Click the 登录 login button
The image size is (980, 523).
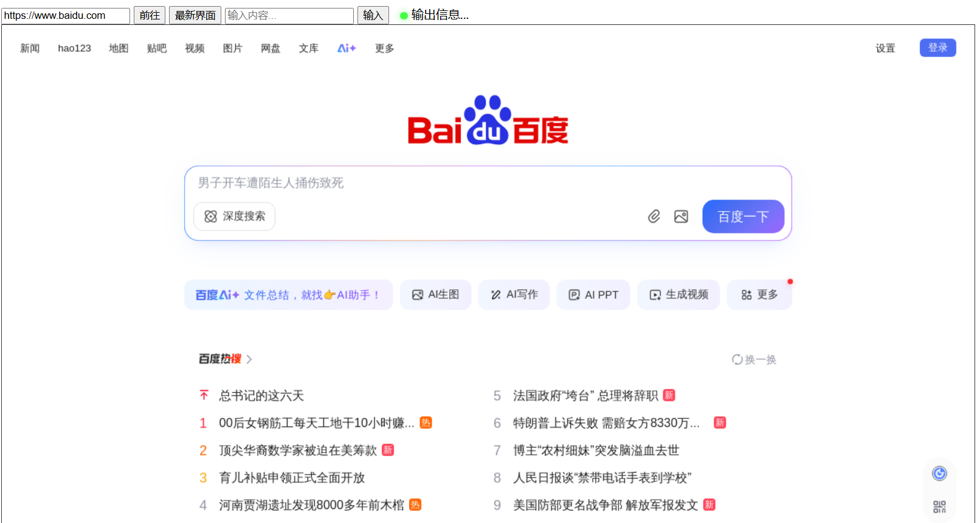(x=937, y=47)
